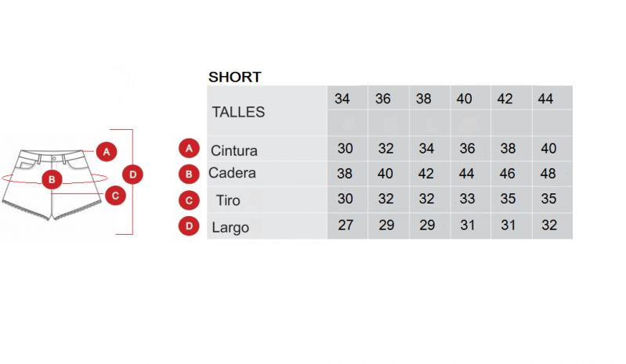The width and height of the screenshot is (626, 364).
Task: Click the red A marker on shorts diagram
Action: (x=107, y=152)
